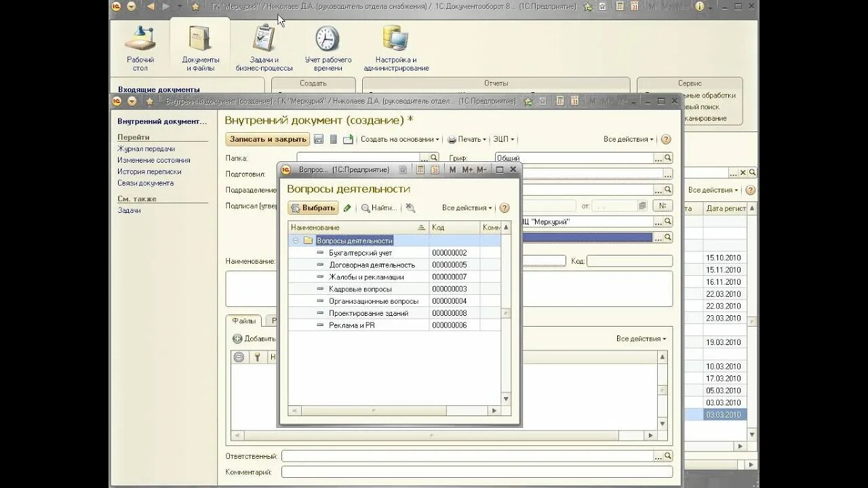Open the calendar icon in the dialog title bar
The width and height of the screenshot is (868, 488).
point(435,169)
